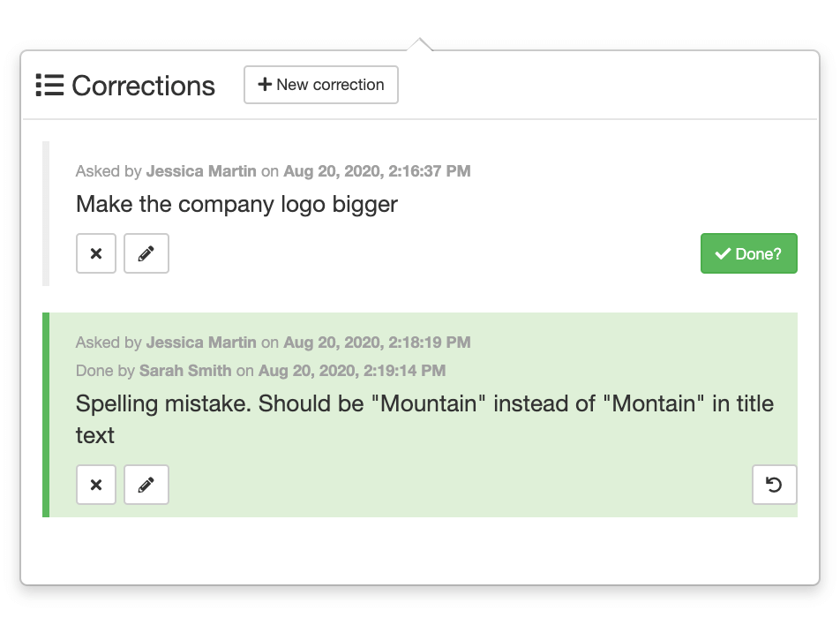Select the "Make the company logo bigger" text
This screenshot has width=840, height=625.
click(236, 204)
